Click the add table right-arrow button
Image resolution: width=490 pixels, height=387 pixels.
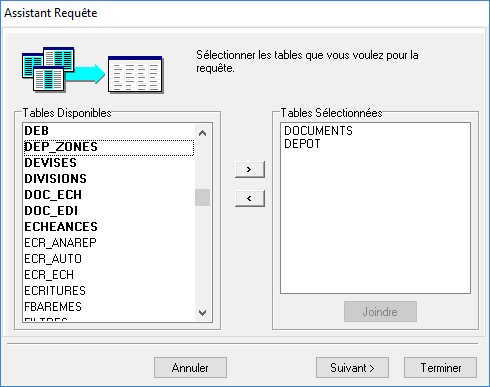pos(250,169)
